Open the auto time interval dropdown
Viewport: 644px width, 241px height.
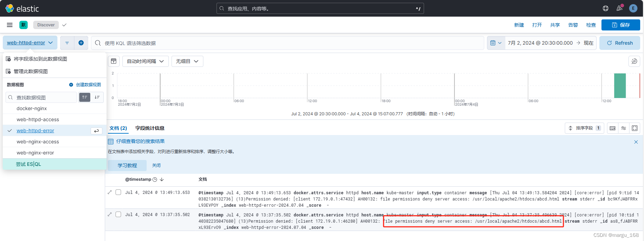point(145,61)
